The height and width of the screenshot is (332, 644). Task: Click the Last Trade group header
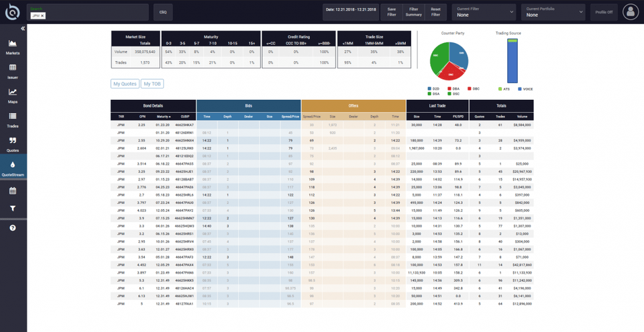[x=437, y=105]
